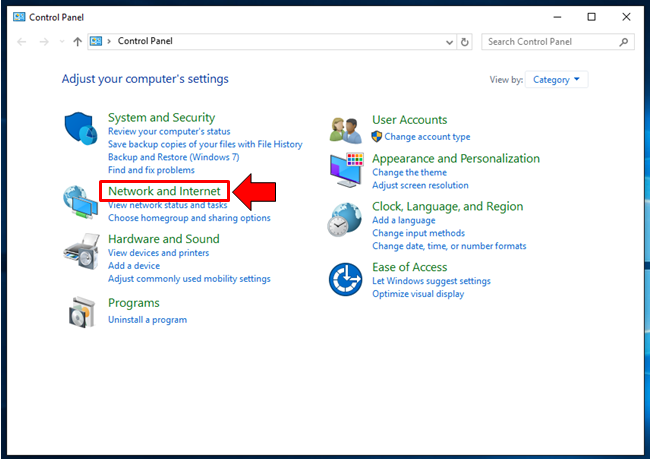This screenshot has height=459, width=652.
Task: Click Adjust screen resolution link
Action: pyautogui.click(x=420, y=185)
